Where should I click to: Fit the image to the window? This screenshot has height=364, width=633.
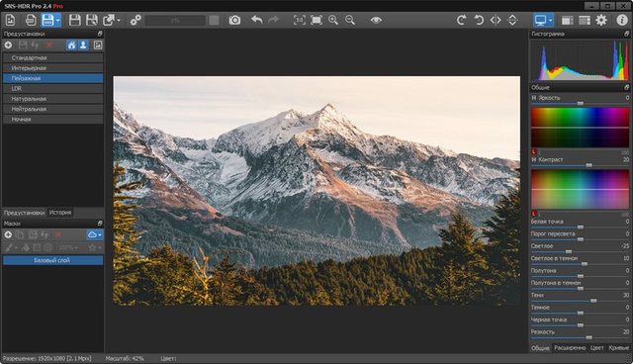316,20
